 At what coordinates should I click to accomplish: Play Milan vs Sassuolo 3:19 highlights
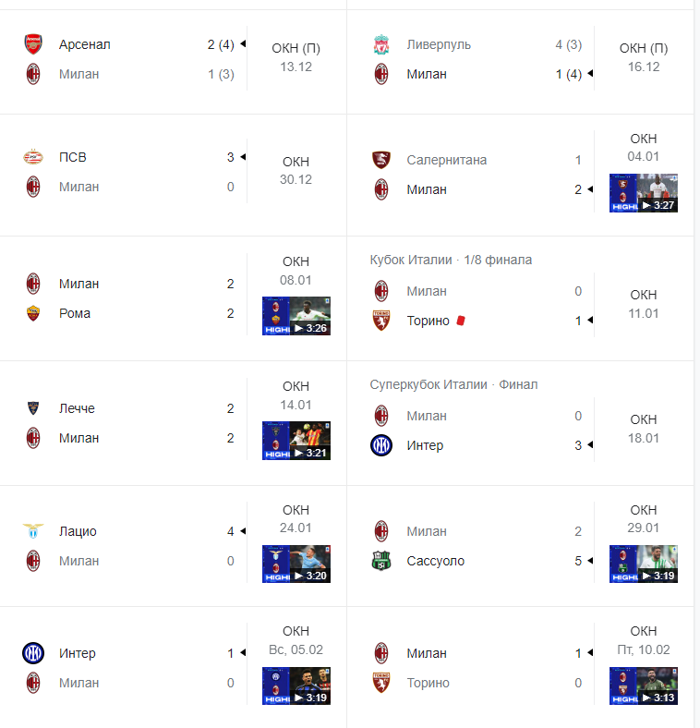pyautogui.click(x=644, y=564)
